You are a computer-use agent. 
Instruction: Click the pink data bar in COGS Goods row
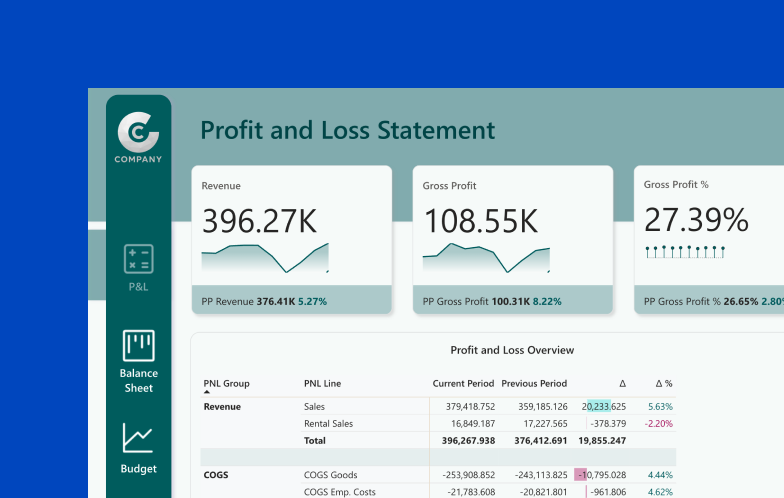(x=579, y=475)
